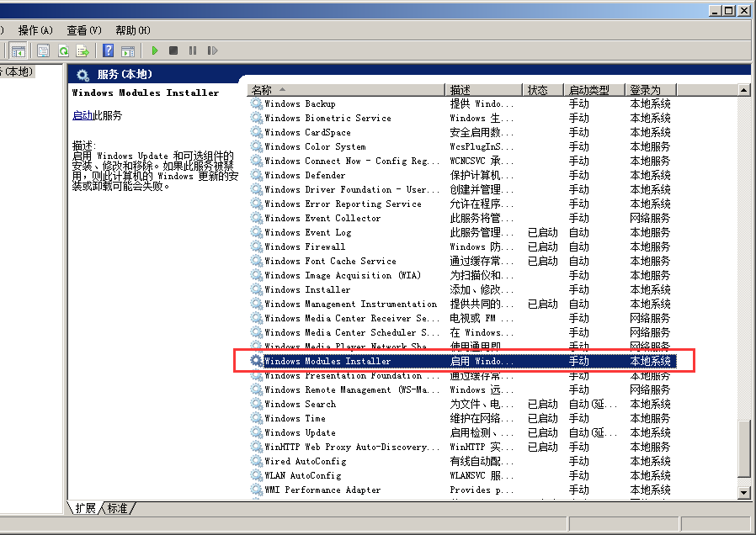Sort services by the 启动类型 column header
This screenshot has height=535, width=756.
click(x=588, y=90)
